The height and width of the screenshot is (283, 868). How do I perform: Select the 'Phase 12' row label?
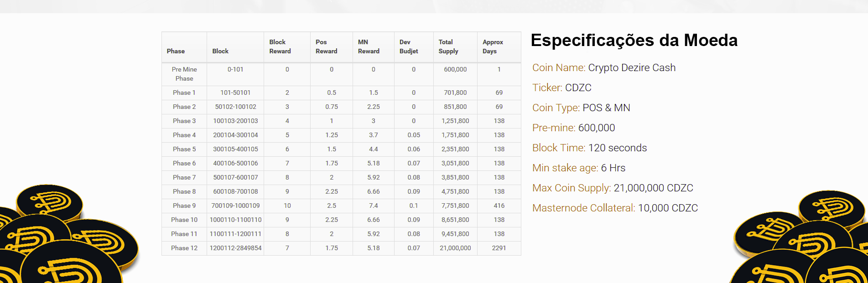184,248
